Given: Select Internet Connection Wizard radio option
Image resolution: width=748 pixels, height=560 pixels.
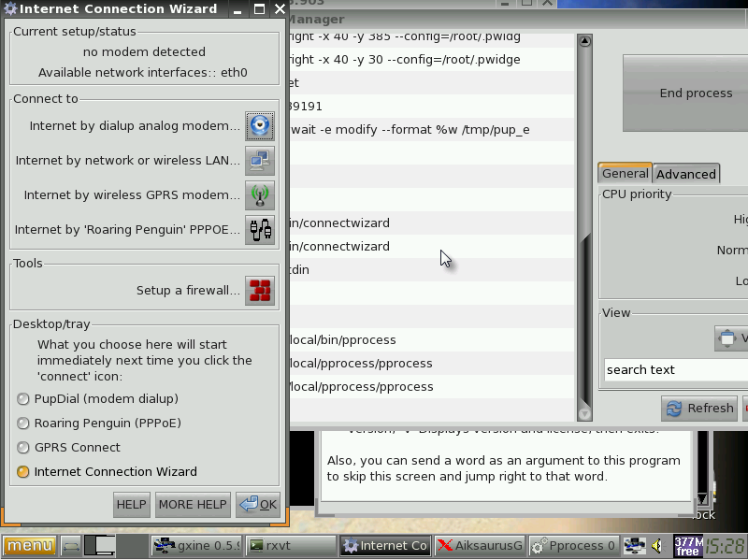Looking at the screenshot, I should (22, 472).
